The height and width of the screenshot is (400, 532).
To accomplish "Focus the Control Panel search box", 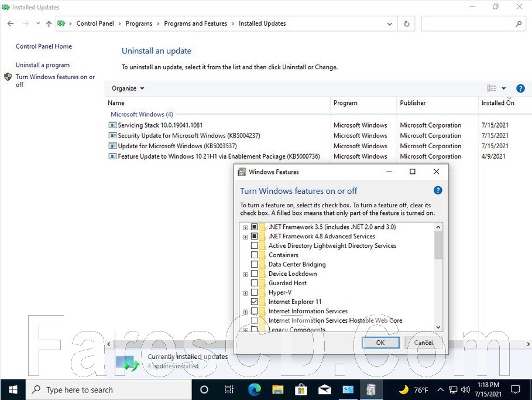I will (473, 23).
